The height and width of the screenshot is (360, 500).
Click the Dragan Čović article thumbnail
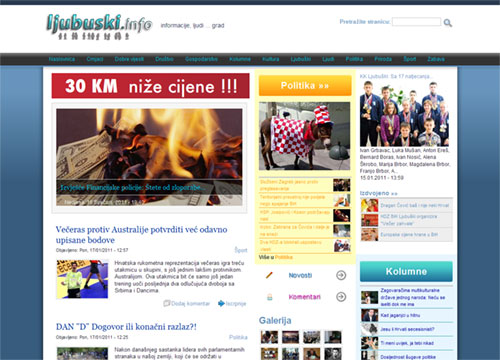pos(369,205)
